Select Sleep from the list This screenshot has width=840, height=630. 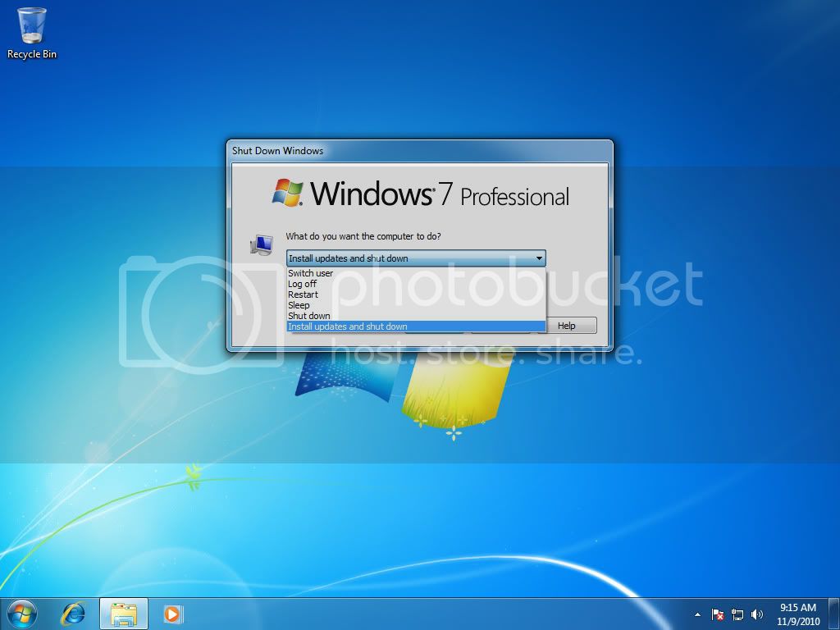pos(299,304)
